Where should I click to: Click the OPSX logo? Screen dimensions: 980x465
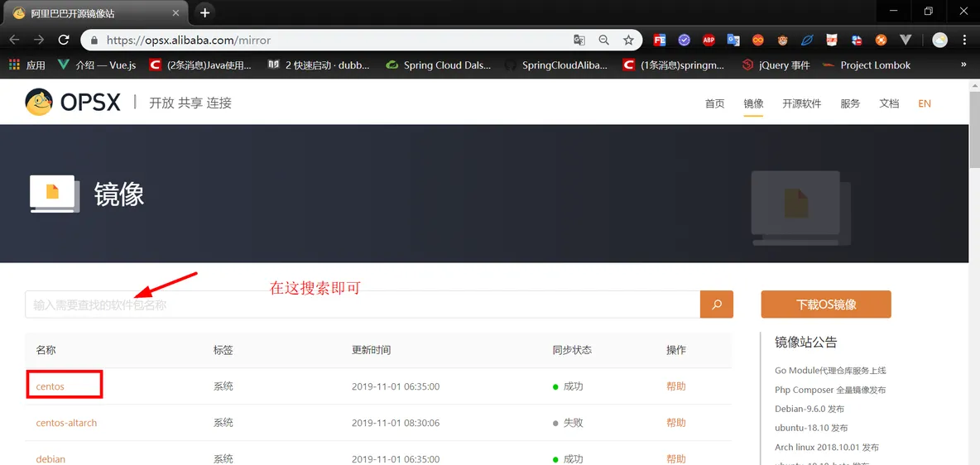73,102
